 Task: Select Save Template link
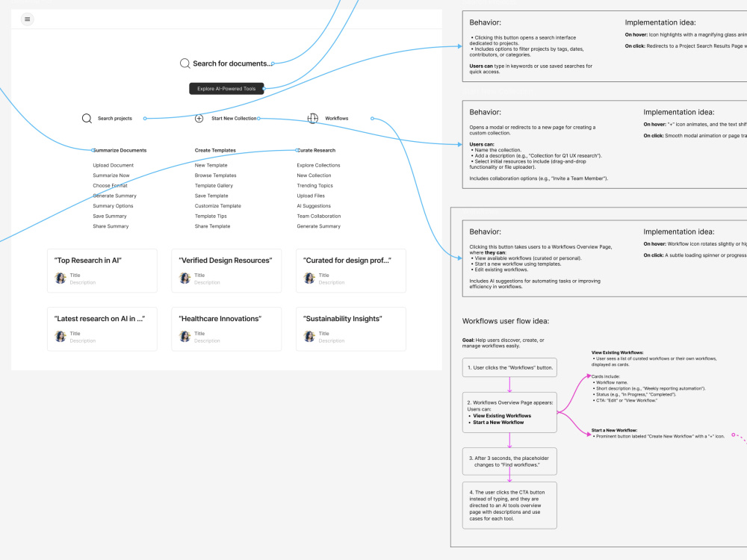coord(211,196)
